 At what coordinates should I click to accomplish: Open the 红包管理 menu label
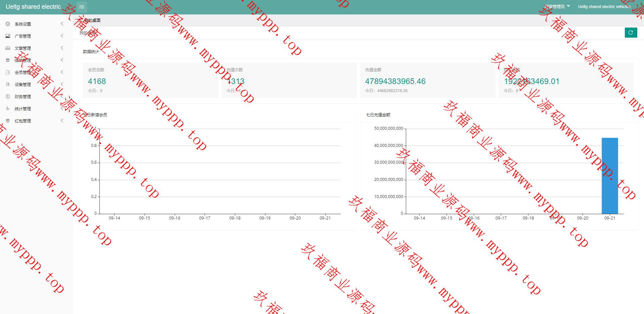[23, 121]
